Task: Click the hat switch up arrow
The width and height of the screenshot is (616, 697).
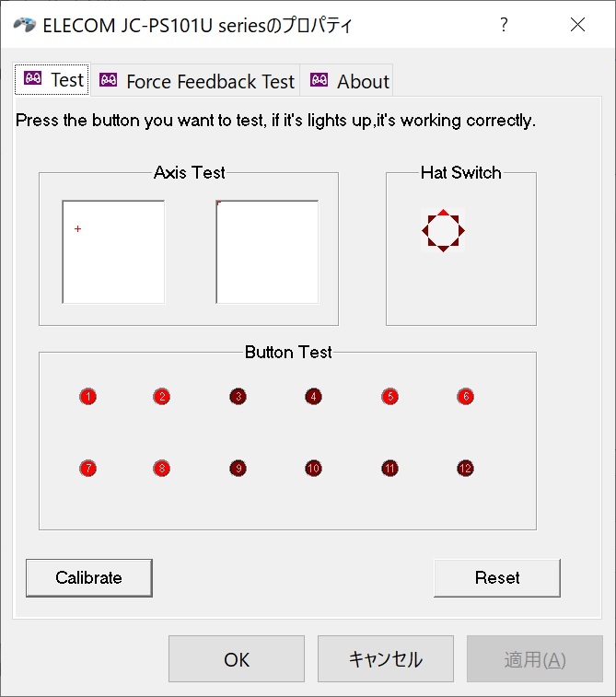Action: click(x=443, y=213)
